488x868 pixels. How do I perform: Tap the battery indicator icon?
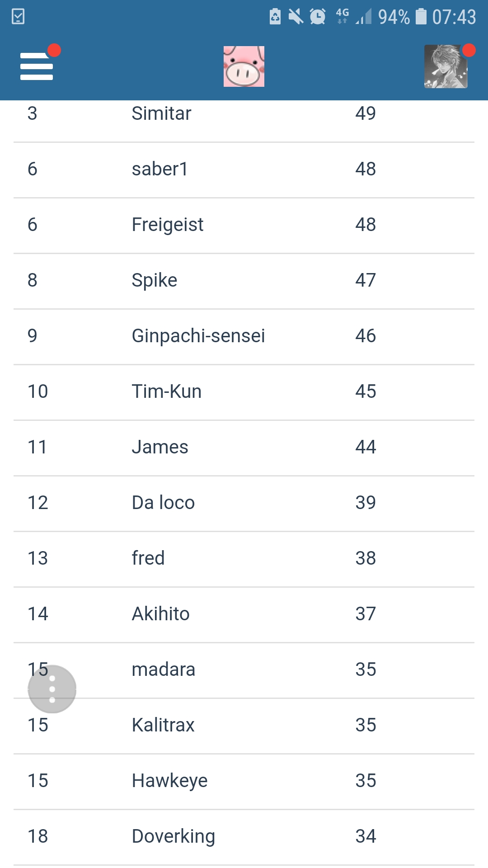click(x=421, y=16)
